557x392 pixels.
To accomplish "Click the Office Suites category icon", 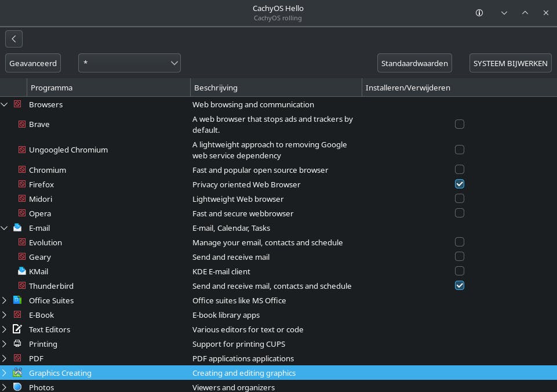I will click(17, 300).
